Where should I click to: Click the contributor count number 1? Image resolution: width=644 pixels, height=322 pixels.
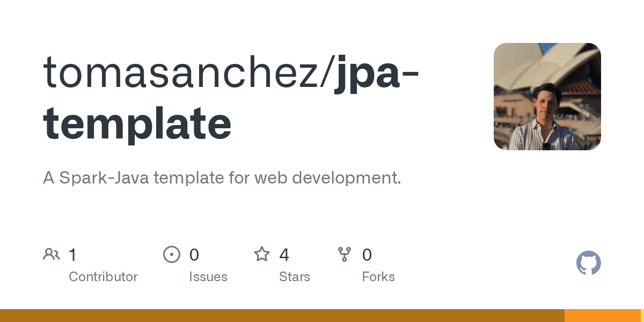(72, 254)
